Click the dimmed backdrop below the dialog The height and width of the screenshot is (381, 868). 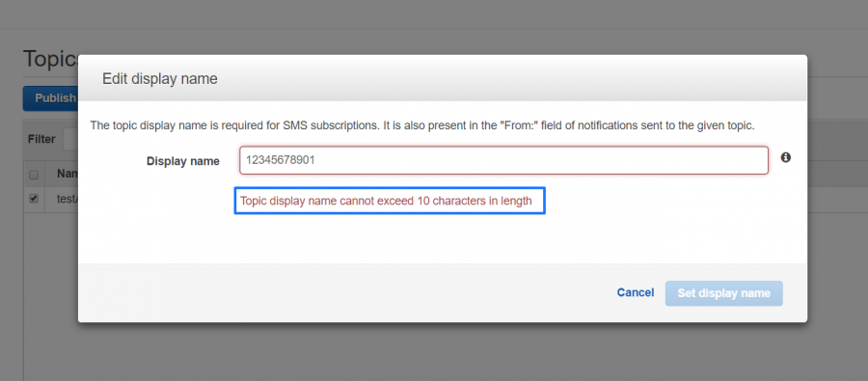(443, 352)
